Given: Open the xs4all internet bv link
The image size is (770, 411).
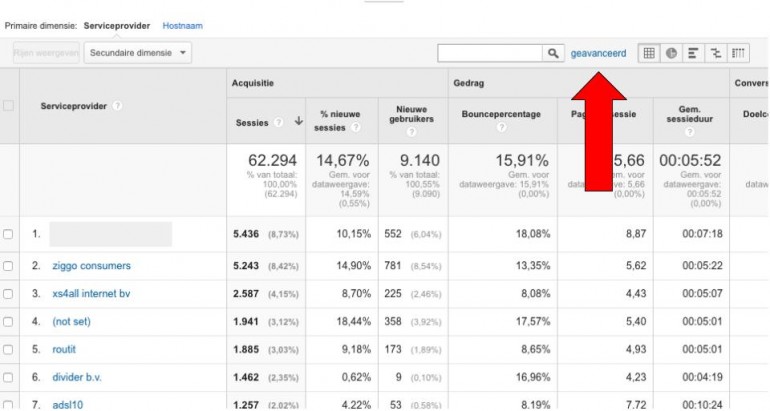Looking at the screenshot, I should click(x=91, y=294).
